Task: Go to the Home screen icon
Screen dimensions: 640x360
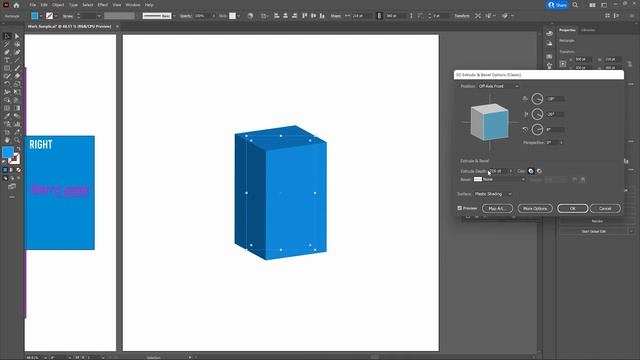Action: (x=16, y=5)
